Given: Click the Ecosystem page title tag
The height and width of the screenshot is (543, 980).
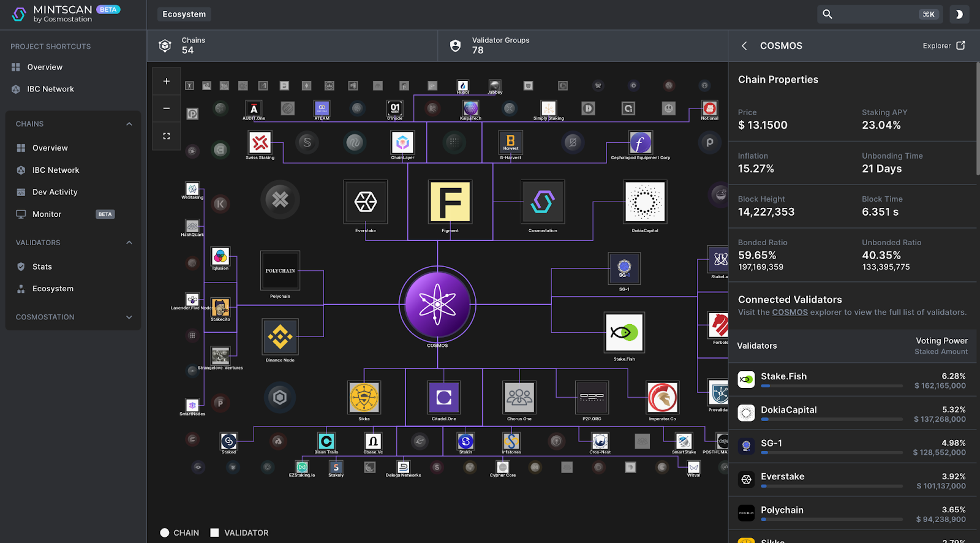Looking at the screenshot, I should 184,14.
